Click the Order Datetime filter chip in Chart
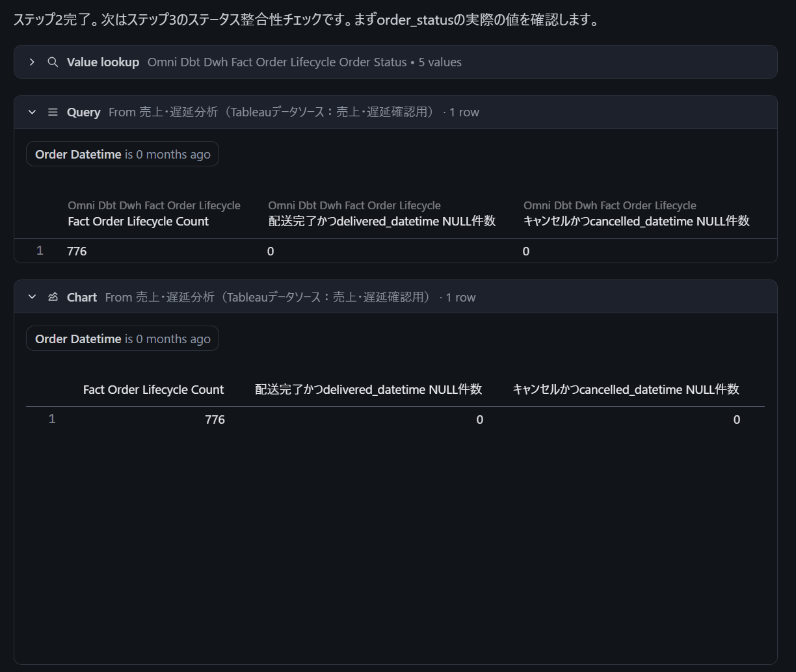The height and width of the screenshot is (672, 796). pos(122,339)
